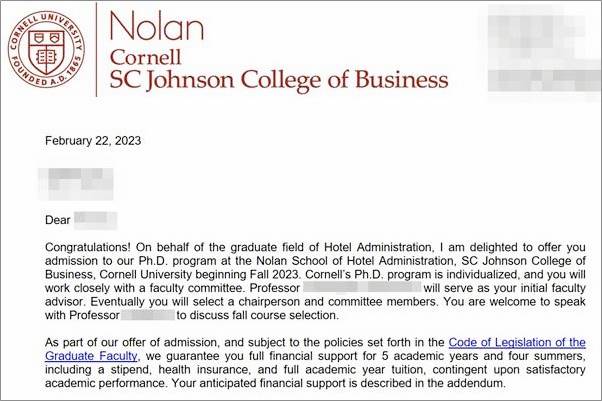Click the 'Cornell' word in letterhead
The height and width of the screenshot is (401, 602).
coord(146,58)
